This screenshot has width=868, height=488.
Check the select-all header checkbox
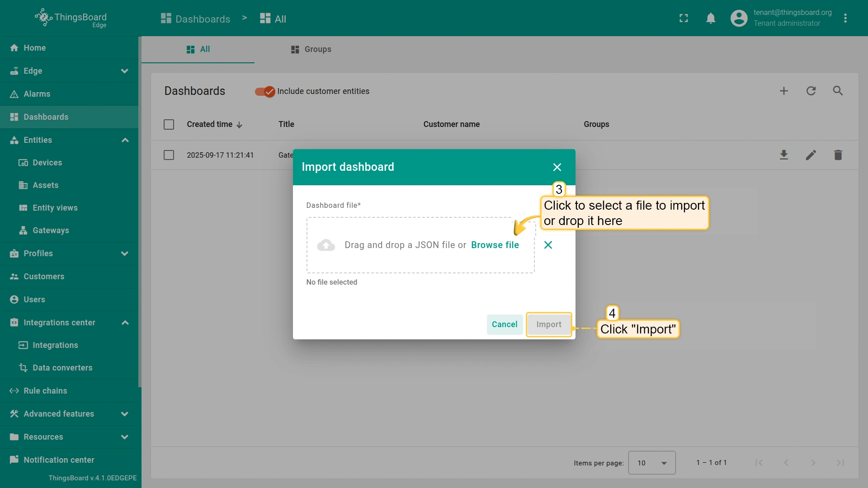(169, 124)
